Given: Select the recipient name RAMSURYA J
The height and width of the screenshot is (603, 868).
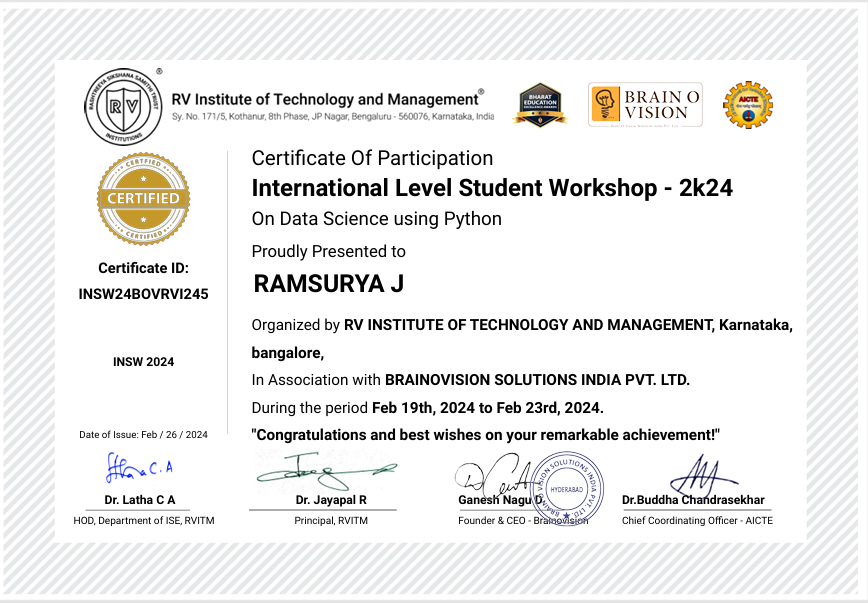Looking at the screenshot, I should [329, 284].
